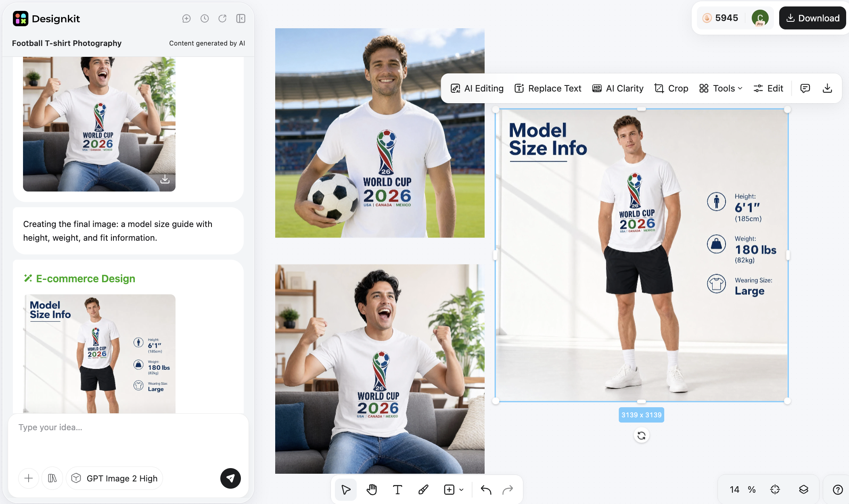Click the credits coin icon
Screen dimensions: 849x504
click(707, 18)
